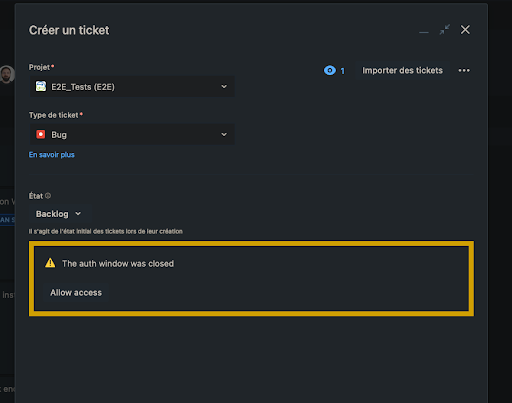The height and width of the screenshot is (403, 512).
Task: Click the E2E_Tests project avatar icon
Action: (x=41, y=86)
